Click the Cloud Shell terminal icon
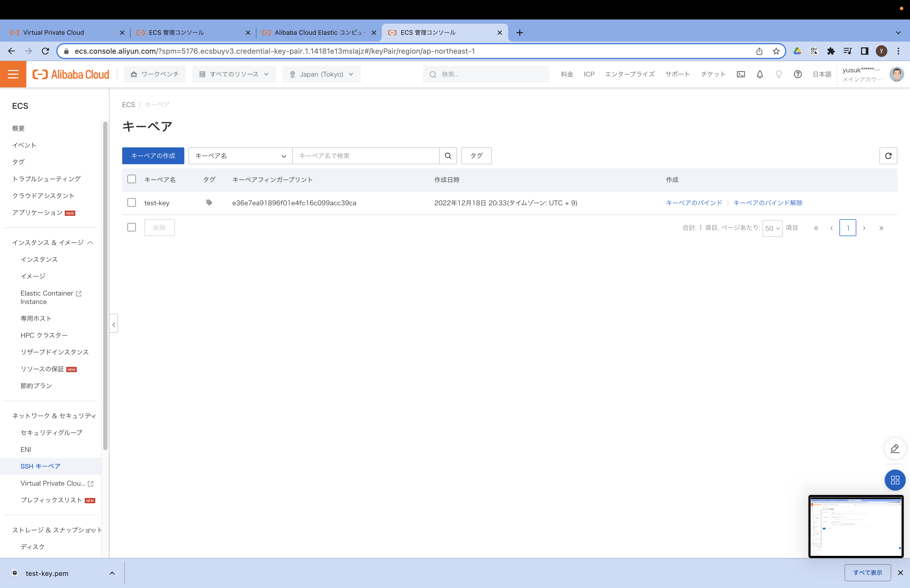This screenshot has height=588, width=910. [740, 74]
